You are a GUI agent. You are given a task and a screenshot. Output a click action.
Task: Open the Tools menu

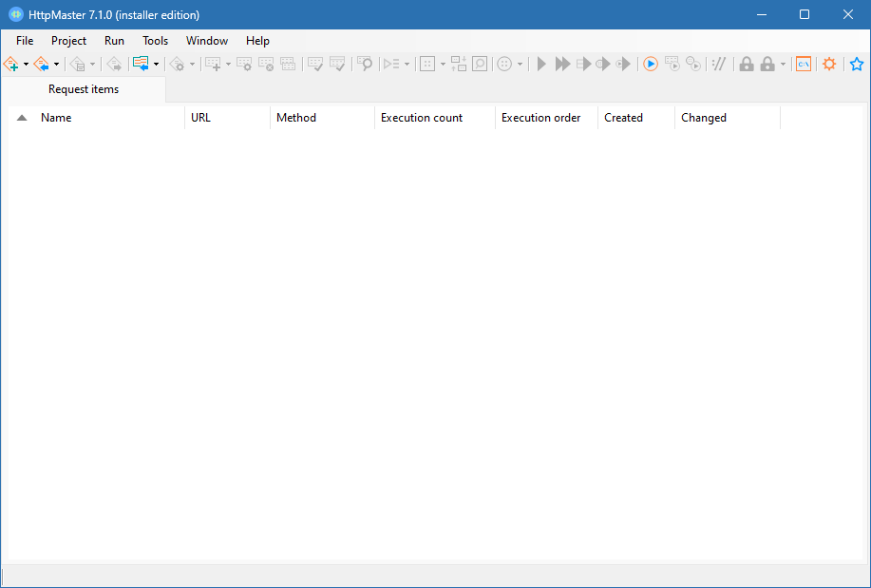pyautogui.click(x=155, y=41)
